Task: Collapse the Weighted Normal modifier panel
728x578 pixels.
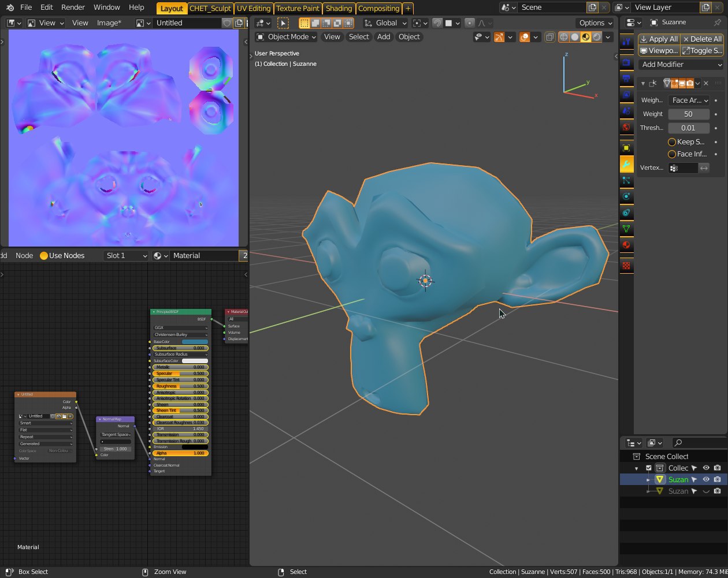Action: pyautogui.click(x=643, y=84)
